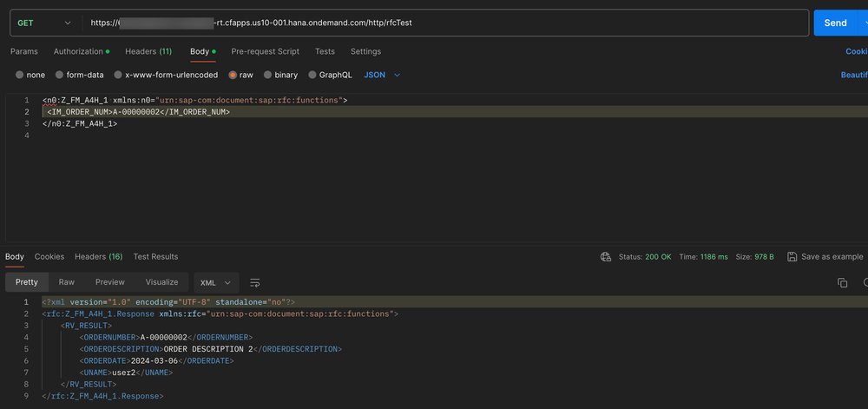Copy the response body with copy icon
This screenshot has height=409, width=868.
[x=842, y=283]
